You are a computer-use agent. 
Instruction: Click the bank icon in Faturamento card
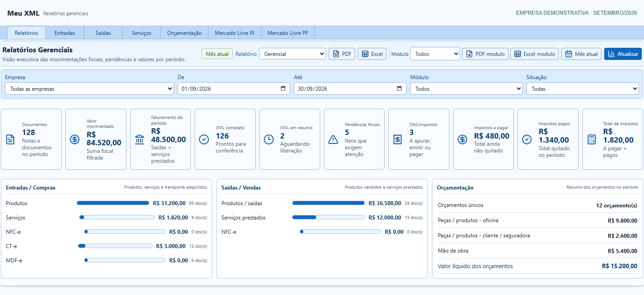pos(140,139)
